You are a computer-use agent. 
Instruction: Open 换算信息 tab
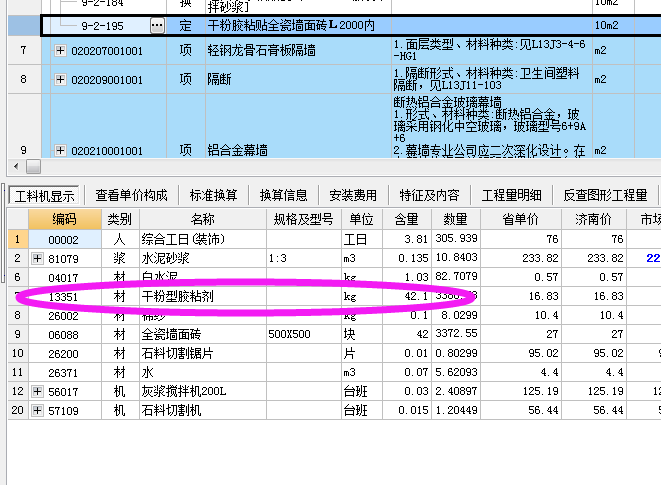click(283, 195)
